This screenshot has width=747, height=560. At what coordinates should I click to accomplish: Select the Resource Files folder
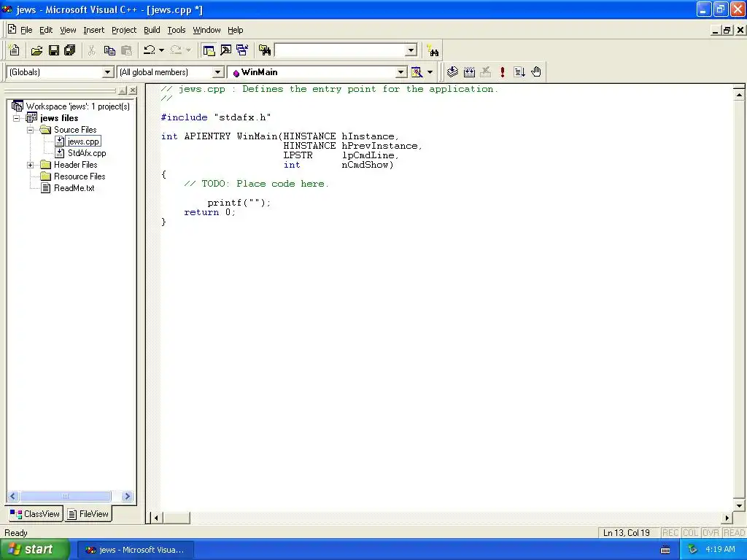pos(80,176)
